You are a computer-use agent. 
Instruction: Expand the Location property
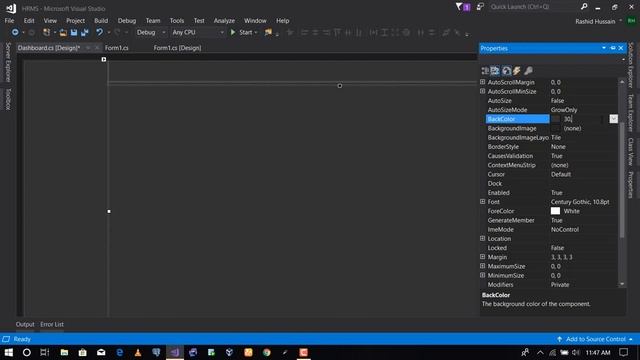coord(482,238)
